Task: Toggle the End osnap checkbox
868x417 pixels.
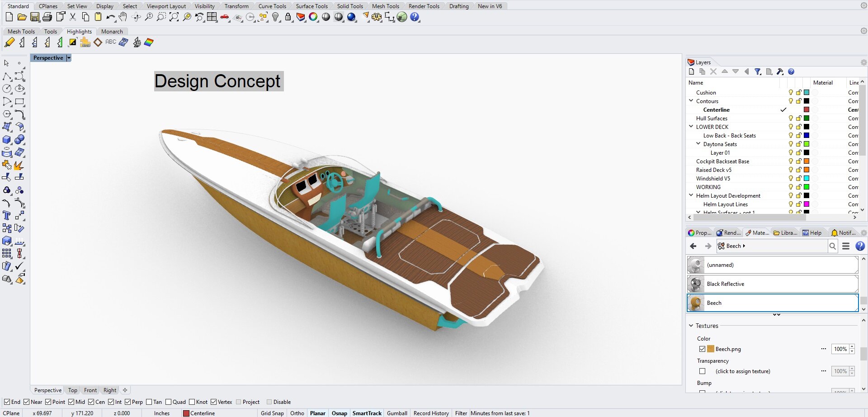Action: tap(7, 402)
